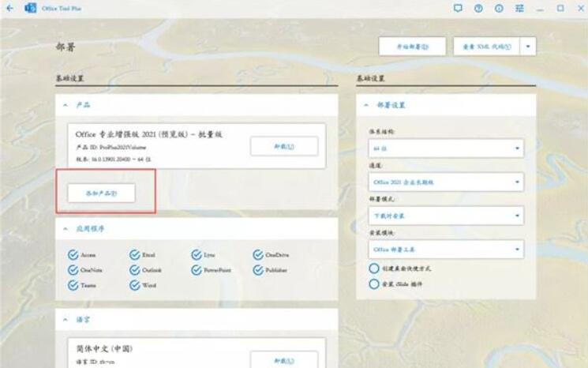588x368 pixels.
Task: Click the 产品 ID ProPlus2021Volume text
Action: 111,148
